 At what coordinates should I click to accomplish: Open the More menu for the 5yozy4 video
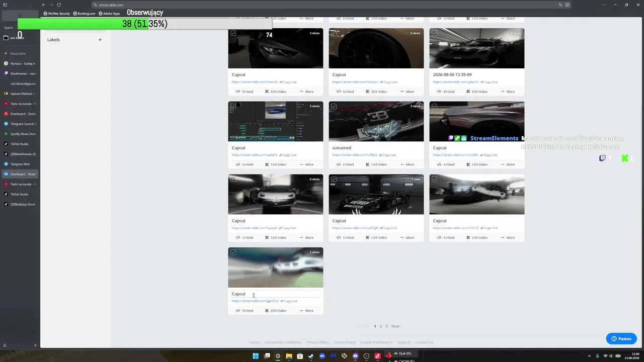coord(306,237)
